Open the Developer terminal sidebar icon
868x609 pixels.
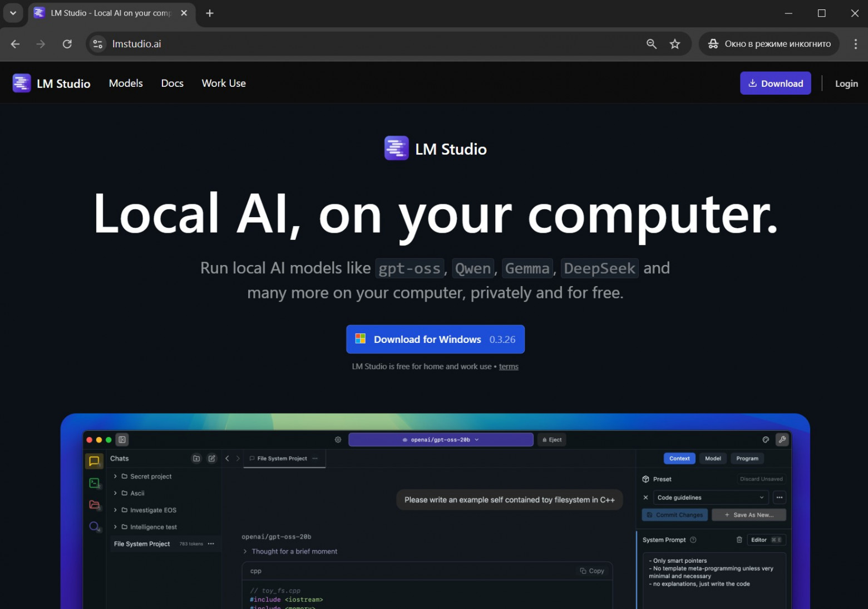pyautogui.click(x=94, y=483)
